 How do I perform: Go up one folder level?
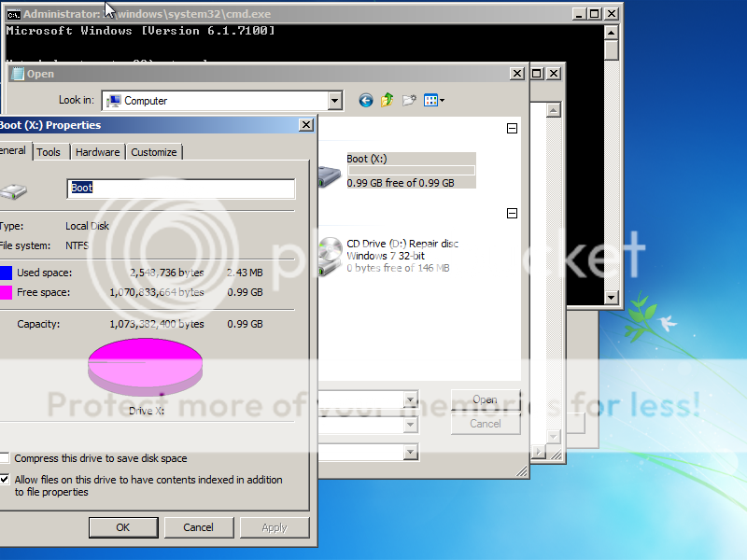coord(387,100)
